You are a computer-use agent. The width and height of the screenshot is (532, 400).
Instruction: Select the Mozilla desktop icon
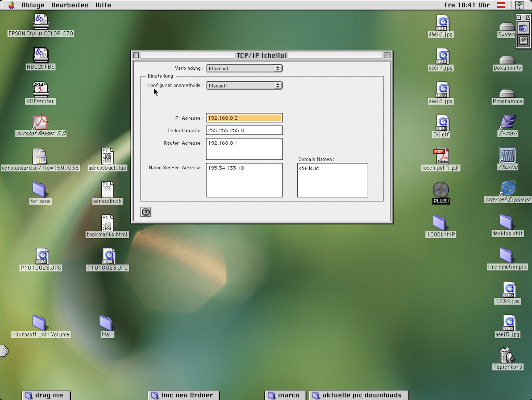click(x=508, y=155)
